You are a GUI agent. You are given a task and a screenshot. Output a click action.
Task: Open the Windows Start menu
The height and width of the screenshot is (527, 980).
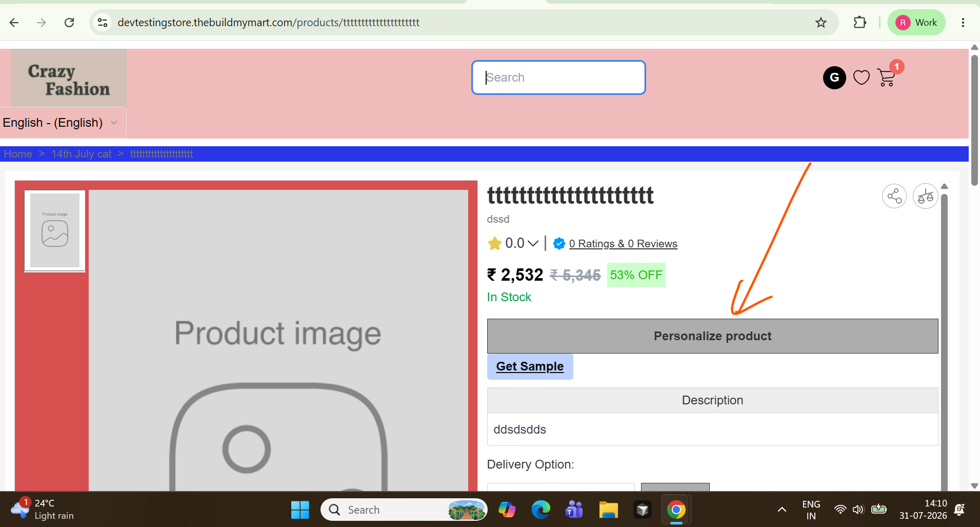300,510
